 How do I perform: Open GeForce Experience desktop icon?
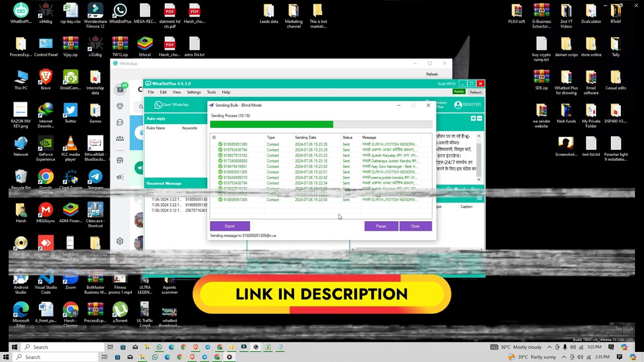[46, 148]
